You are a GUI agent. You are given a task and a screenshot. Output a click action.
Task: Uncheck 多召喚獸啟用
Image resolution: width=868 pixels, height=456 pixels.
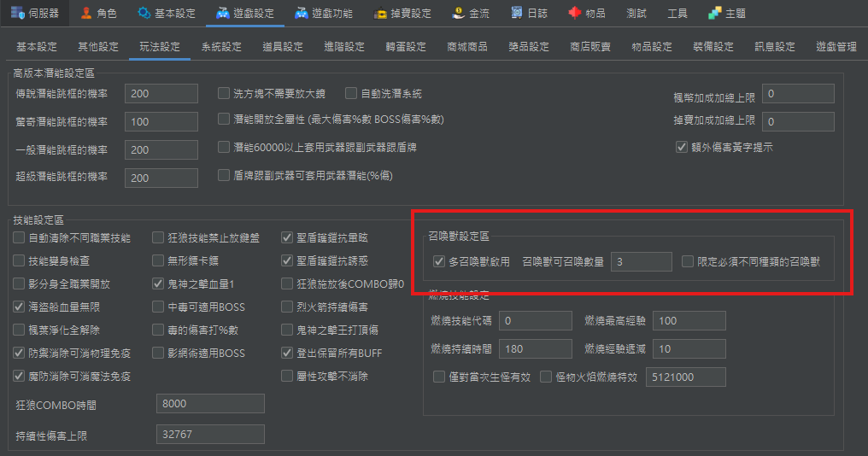click(439, 261)
